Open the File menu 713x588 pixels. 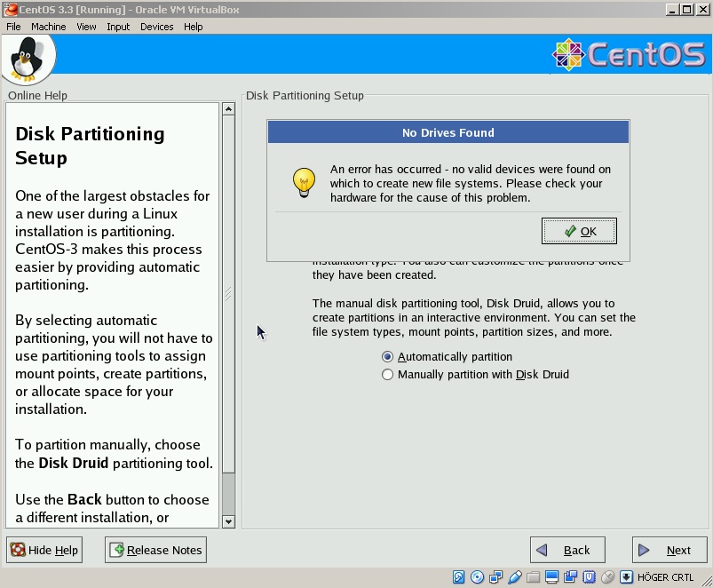(13, 27)
